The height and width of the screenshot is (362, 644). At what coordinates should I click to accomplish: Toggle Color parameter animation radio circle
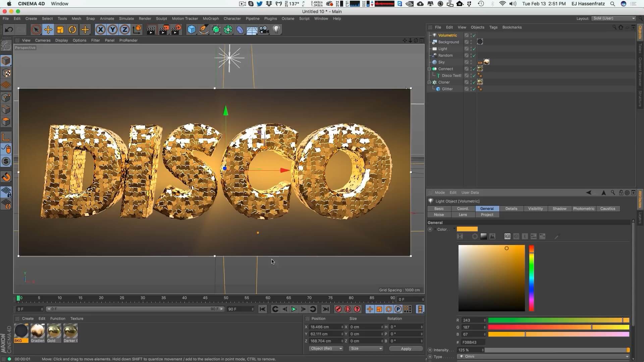coord(430,229)
